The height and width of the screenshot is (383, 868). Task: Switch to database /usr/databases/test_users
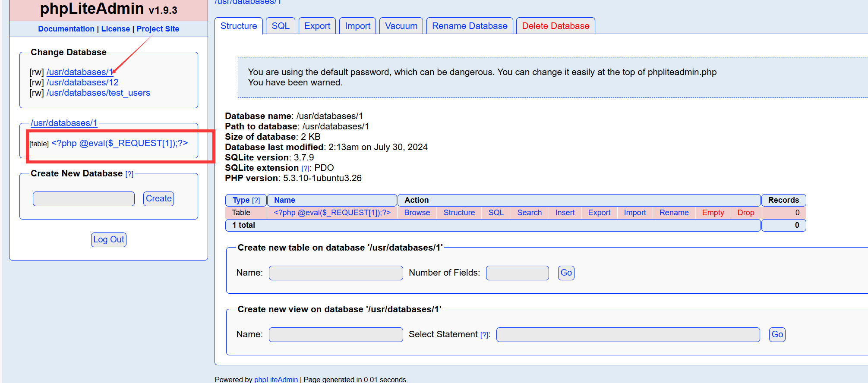(98, 93)
